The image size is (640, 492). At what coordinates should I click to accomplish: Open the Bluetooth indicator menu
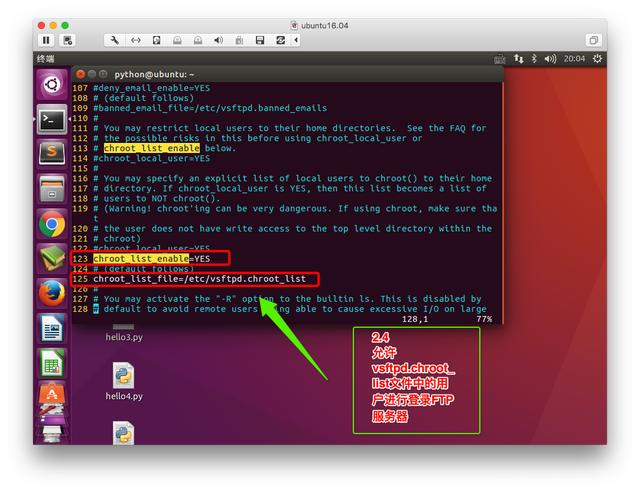[534, 59]
